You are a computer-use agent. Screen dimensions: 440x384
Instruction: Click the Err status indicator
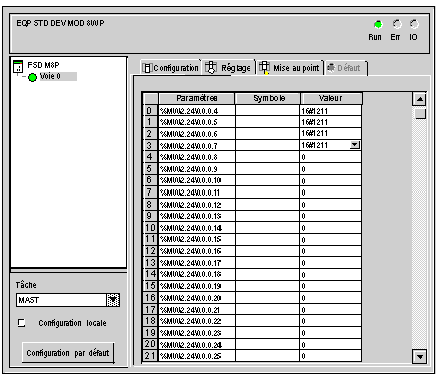(397, 24)
